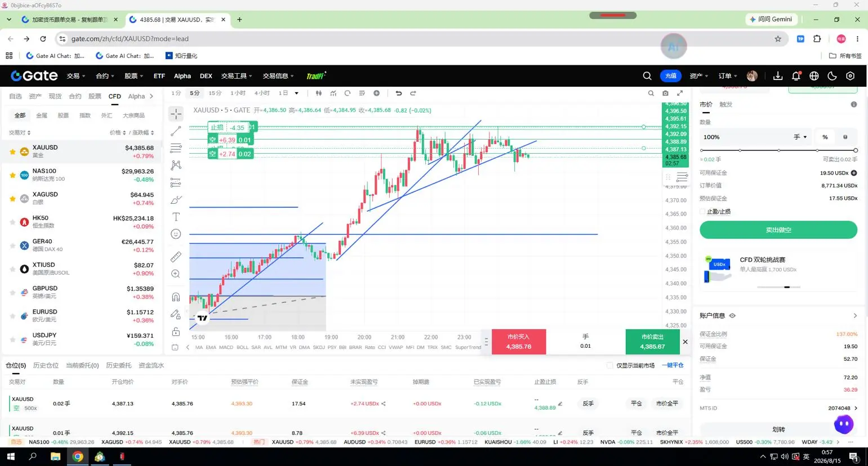
Task: Favorite HK50 with its star
Action: 12,222
